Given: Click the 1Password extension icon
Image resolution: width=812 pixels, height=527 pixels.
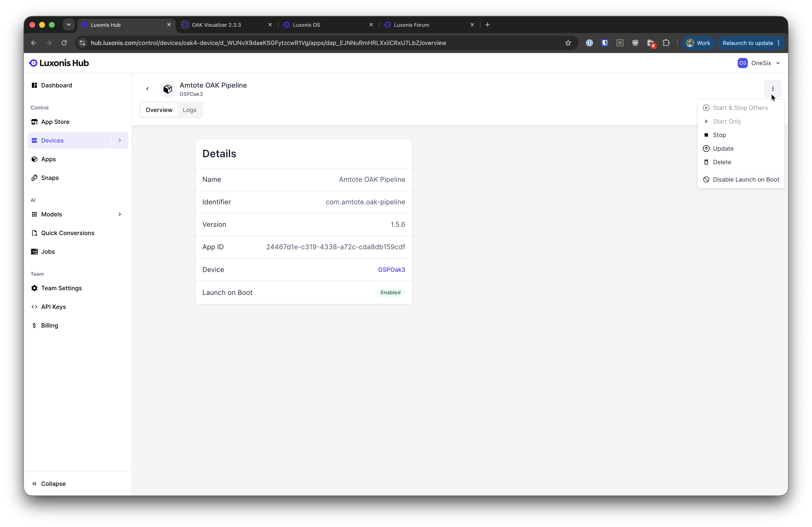Looking at the screenshot, I should click(589, 43).
